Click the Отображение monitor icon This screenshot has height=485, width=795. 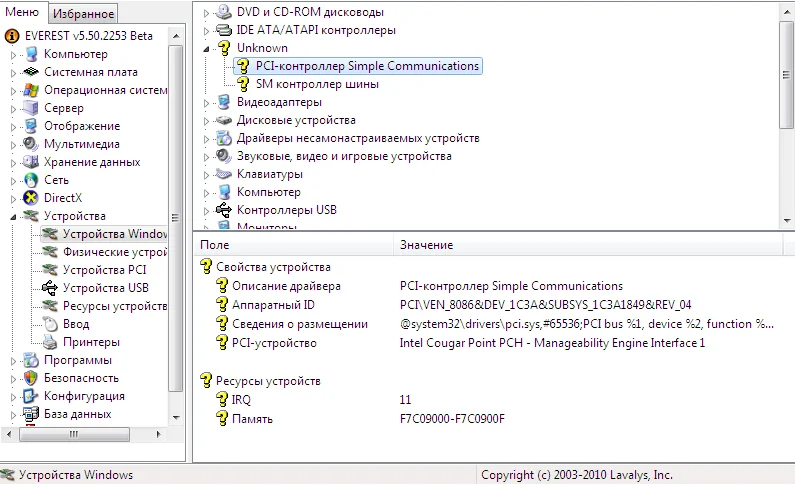pyautogui.click(x=31, y=126)
